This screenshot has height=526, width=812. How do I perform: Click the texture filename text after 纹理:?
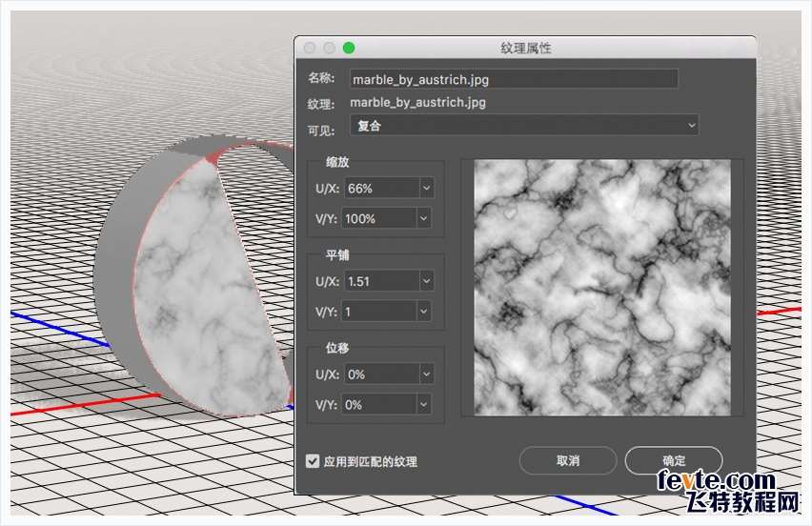pyautogui.click(x=417, y=103)
